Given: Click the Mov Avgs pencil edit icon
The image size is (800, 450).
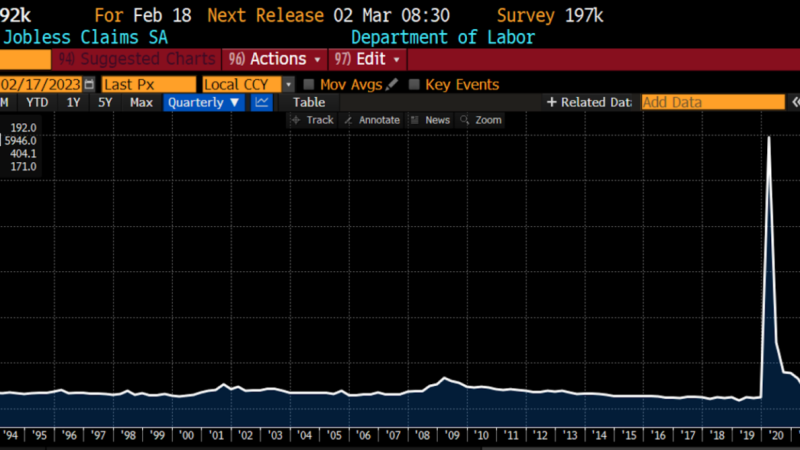Looking at the screenshot, I should [392, 85].
